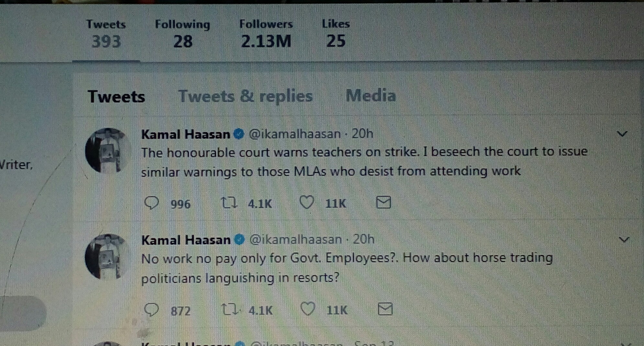Open the Followers 2.13M list
The image size is (644, 346).
266,33
